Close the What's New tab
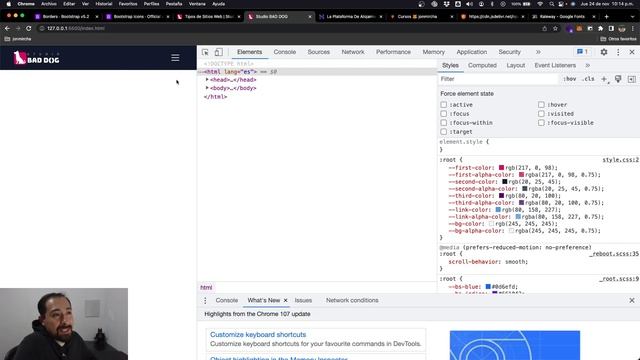 coord(285,300)
